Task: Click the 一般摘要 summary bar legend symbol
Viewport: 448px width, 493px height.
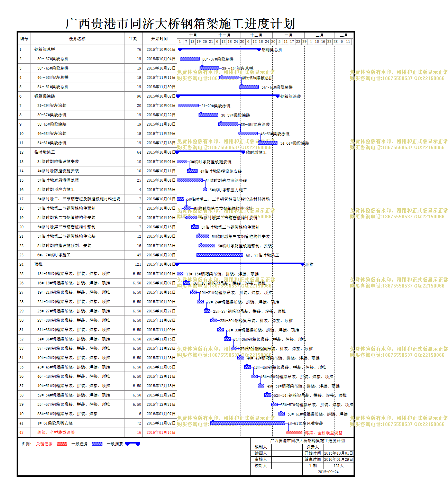Action: (132, 444)
